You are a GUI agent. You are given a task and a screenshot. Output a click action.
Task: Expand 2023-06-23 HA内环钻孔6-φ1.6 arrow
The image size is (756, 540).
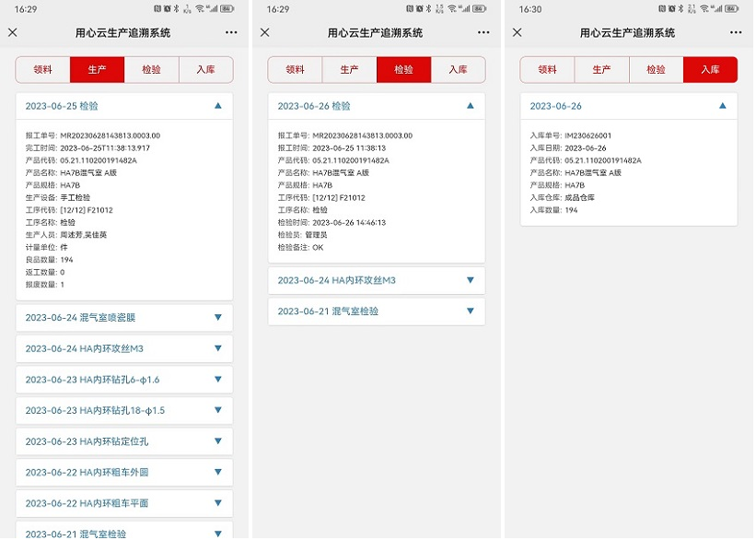tap(218, 380)
